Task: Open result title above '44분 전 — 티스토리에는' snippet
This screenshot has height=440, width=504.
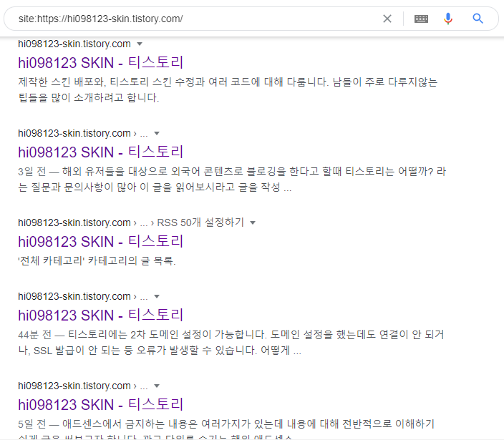Action: 101,315
